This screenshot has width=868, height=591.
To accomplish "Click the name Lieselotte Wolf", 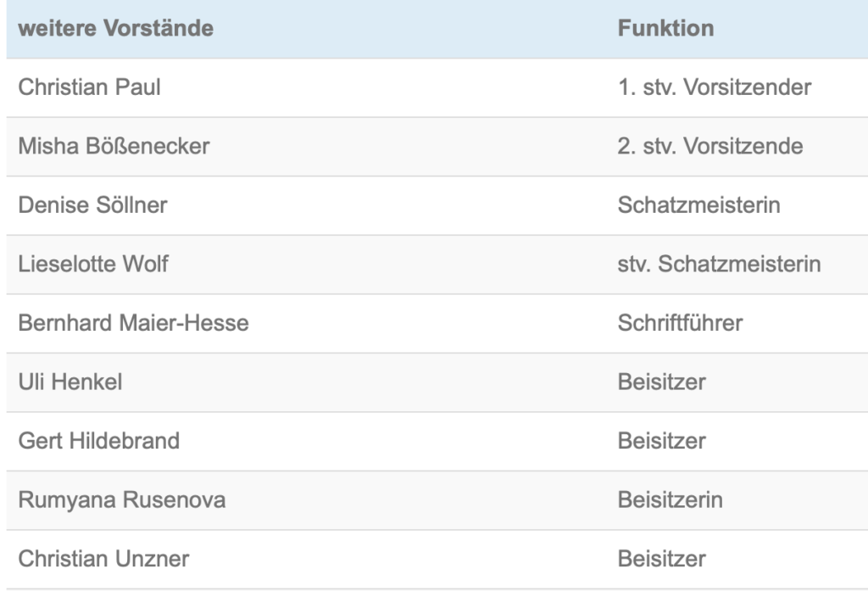I will (x=93, y=265).
